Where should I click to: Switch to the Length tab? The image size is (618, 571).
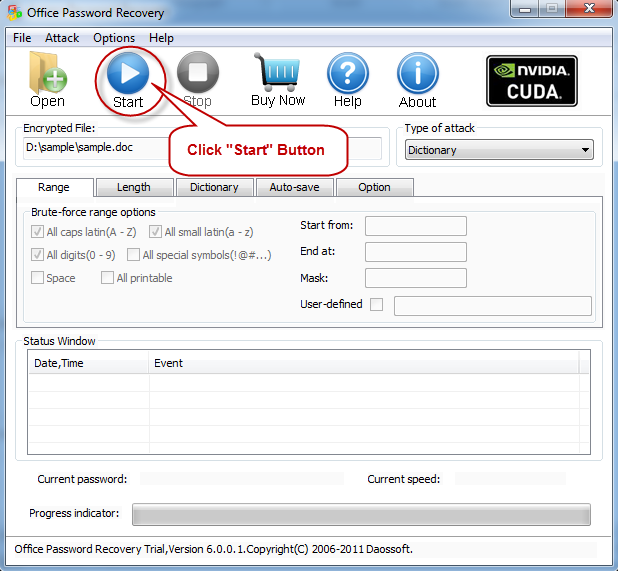(x=134, y=187)
